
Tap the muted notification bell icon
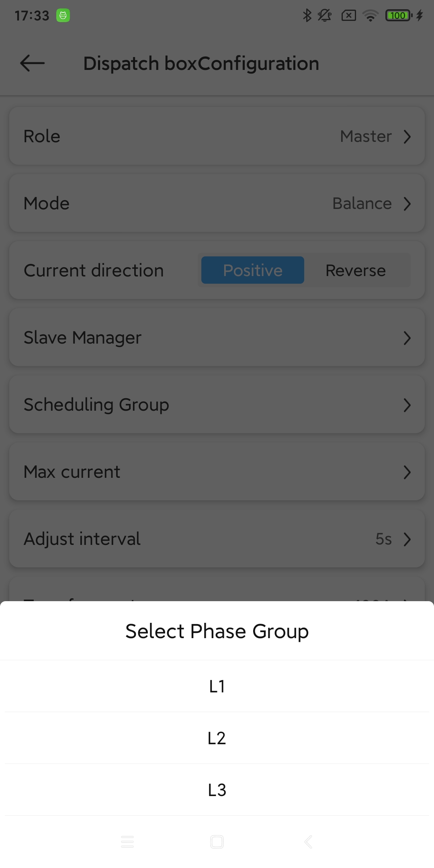(x=324, y=16)
